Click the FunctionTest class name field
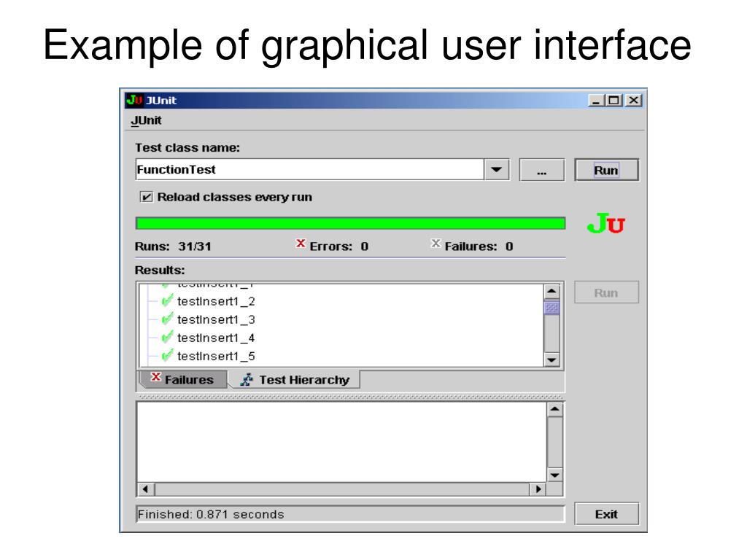 pos(309,169)
